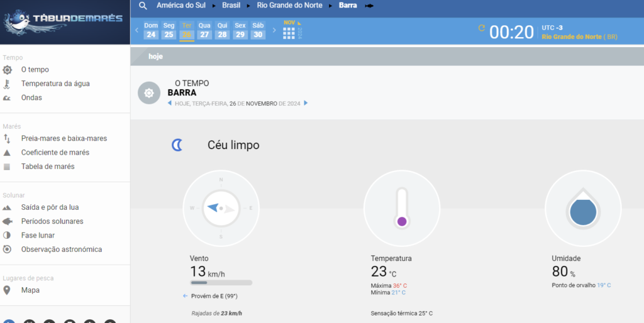Click the Máxima 36° C value

tap(389, 286)
